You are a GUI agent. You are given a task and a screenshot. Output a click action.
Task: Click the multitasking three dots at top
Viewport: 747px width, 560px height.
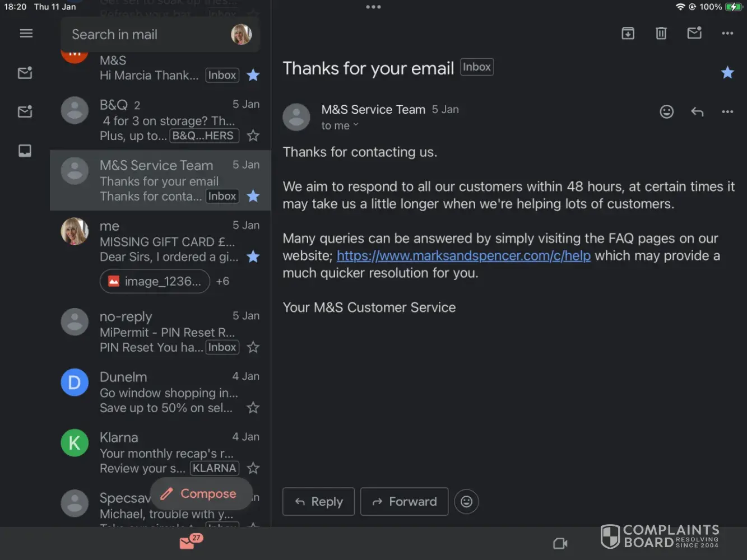click(x=373, y=7)
